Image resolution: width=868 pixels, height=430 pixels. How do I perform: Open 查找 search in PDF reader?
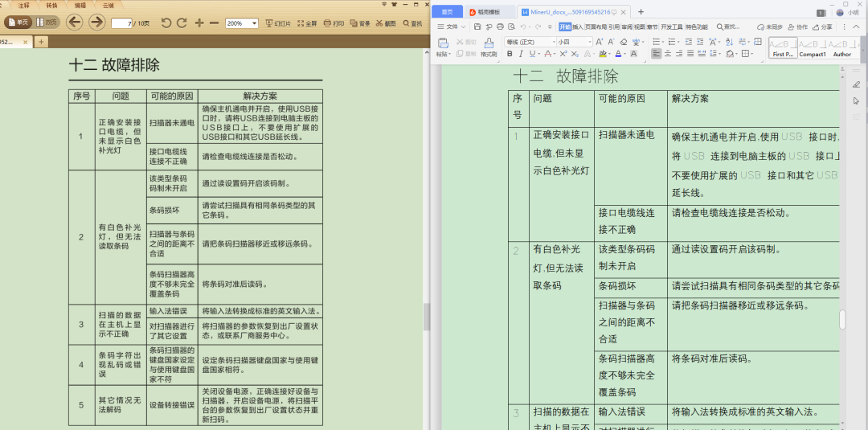(413, 23)
